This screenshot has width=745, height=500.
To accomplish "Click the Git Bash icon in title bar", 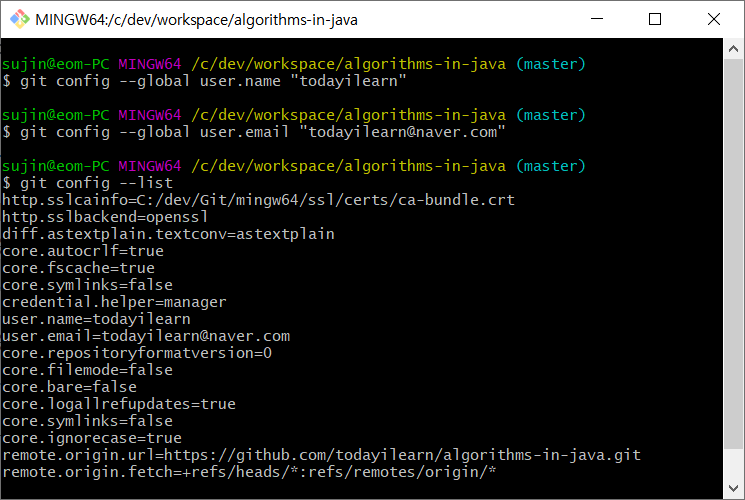I will tap(19, 19).
